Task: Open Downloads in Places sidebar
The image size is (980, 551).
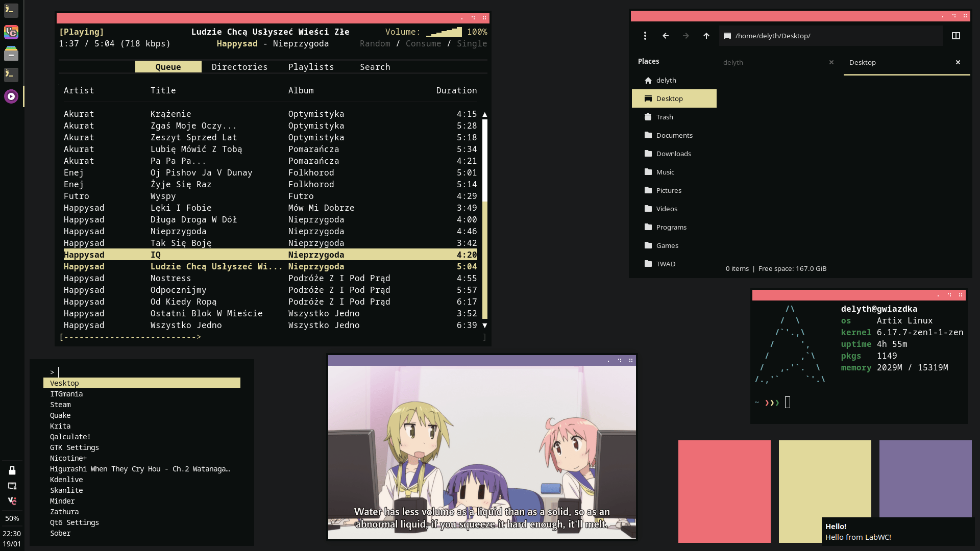Action: coord(673,154)
